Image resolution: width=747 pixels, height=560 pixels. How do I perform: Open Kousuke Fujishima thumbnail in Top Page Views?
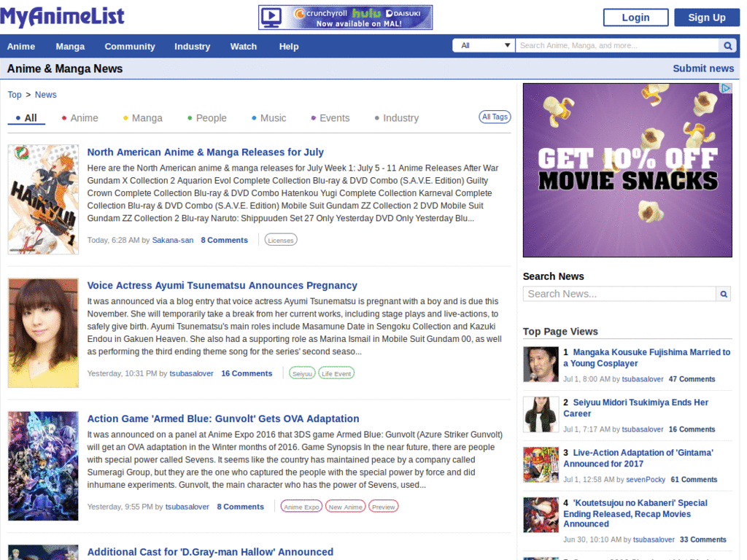pos(541,365)
